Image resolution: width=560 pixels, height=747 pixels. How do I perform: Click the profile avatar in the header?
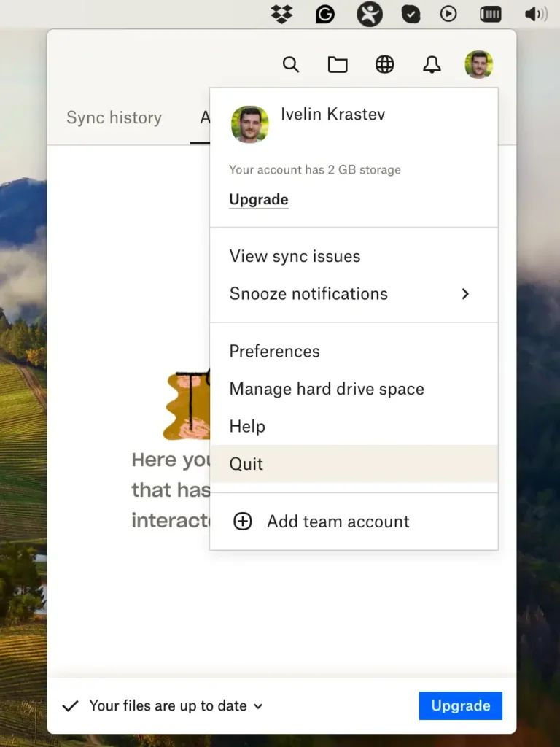[478, 65]
